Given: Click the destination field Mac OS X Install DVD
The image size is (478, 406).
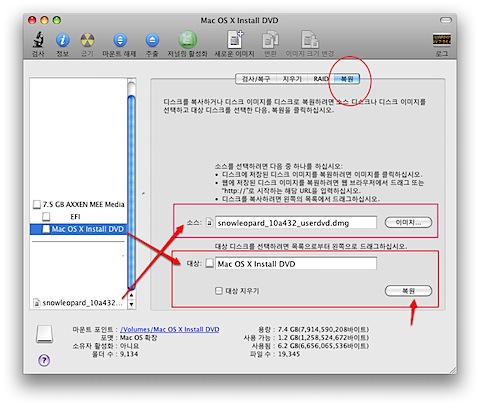Looking at the screenshot, I should (296, 264).
